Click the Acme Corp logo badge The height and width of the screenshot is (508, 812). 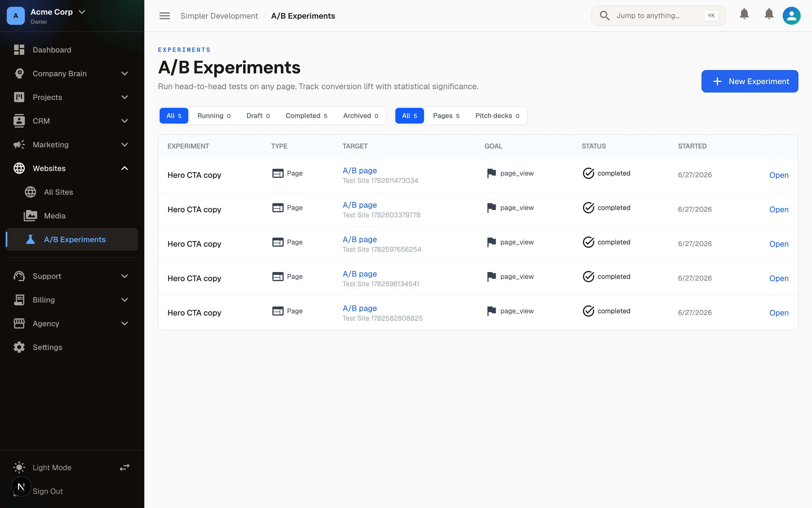16,16
